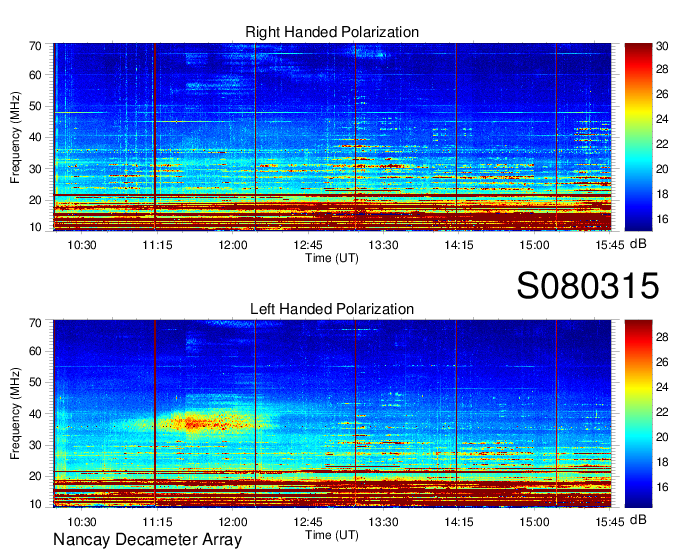The height and width of the screenshot is (552, 680).
Task: Click the 14:15 time tick under the Left Handed plot
Action: (x=459, y=522)
